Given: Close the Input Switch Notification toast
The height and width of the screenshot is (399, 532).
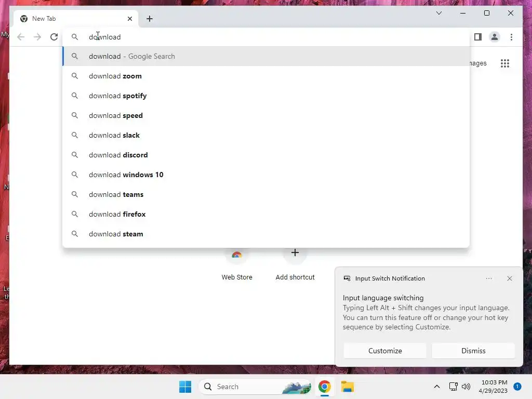Looking at the screenshot, I should pyautogui.click(x=509, y=278).
